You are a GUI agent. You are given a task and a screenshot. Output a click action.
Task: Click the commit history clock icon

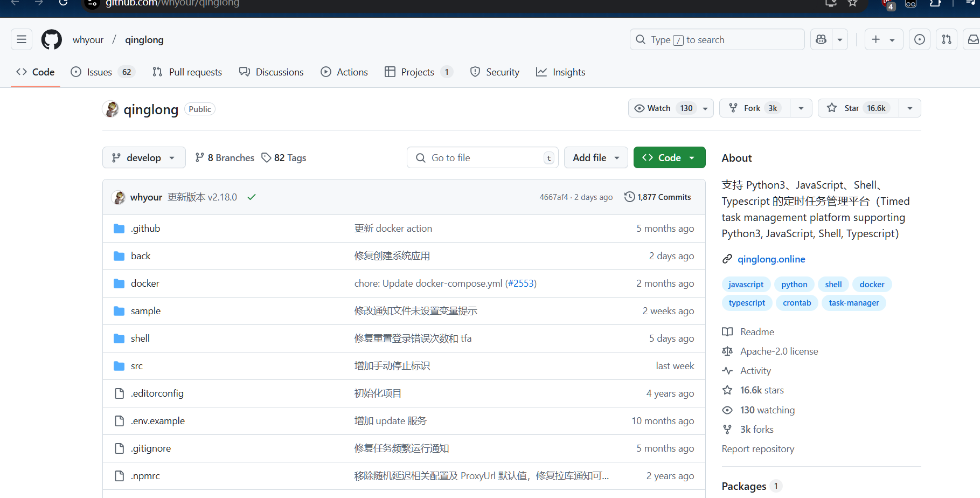pyautogui.click(x=629, y=197)
